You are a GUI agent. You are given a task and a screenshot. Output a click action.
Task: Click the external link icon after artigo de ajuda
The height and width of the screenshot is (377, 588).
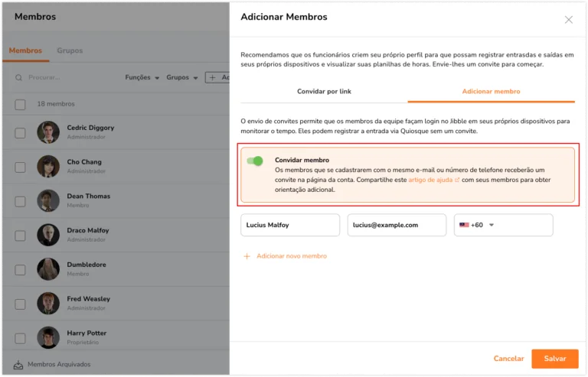[457, 180]
